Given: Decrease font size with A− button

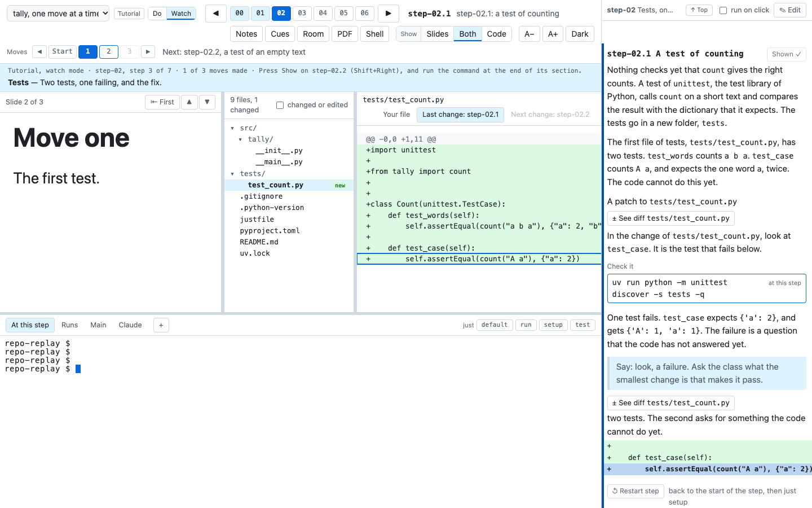Looking at the screenshot, I should click(x=529, y=34).
